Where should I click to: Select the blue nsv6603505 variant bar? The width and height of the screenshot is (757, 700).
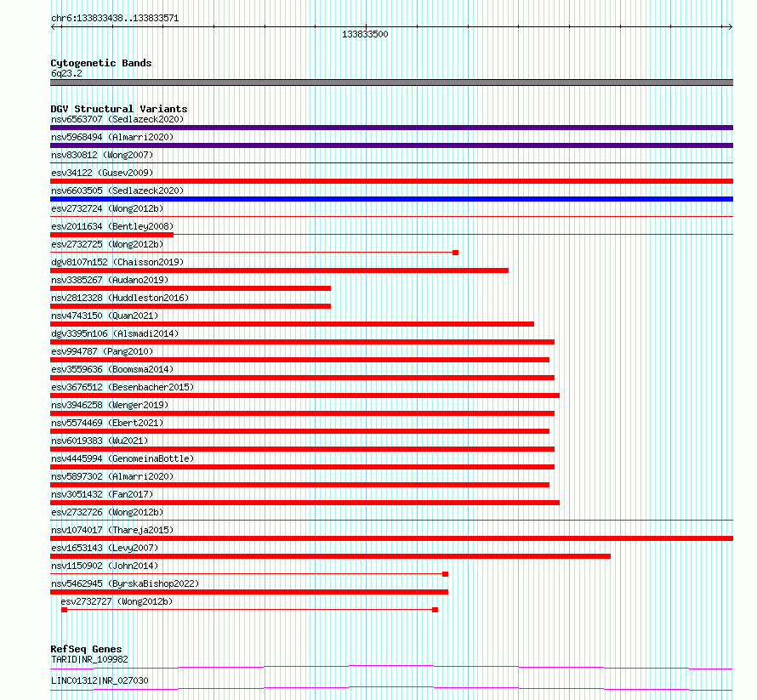[391, 199]
